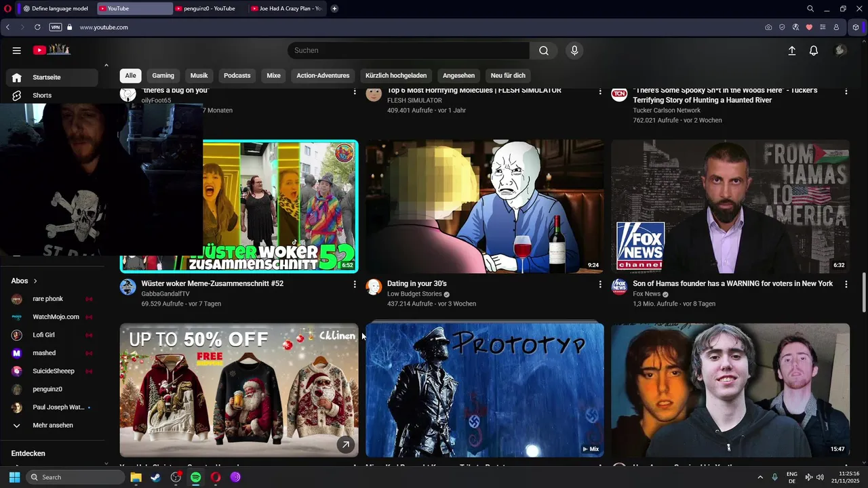
Task: Switch to Joe Had A Crazy Plan tab
Action: click(287, 9)
